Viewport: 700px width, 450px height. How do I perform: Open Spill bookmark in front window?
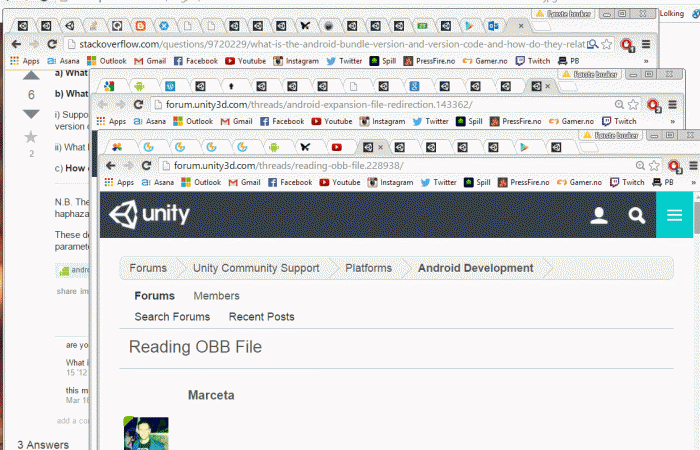pos(477,182)
